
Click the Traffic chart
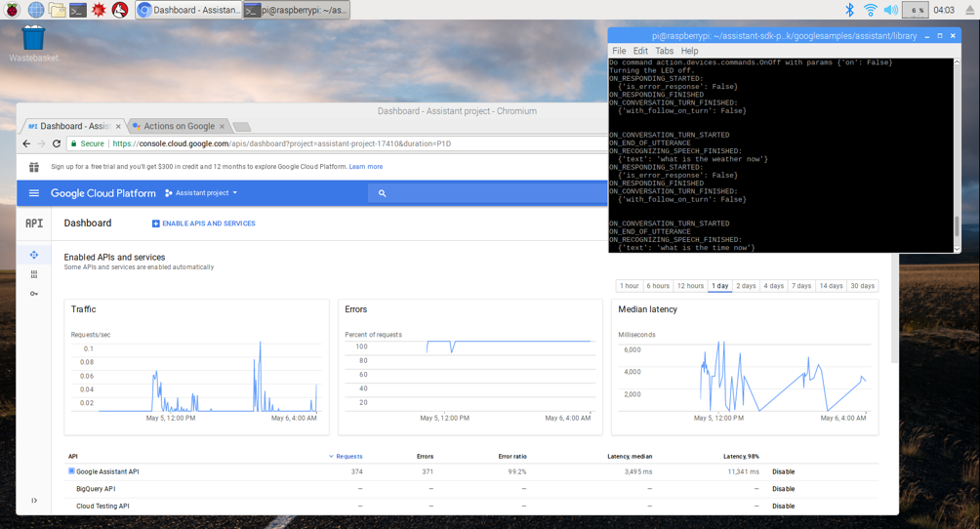point(196,367)
